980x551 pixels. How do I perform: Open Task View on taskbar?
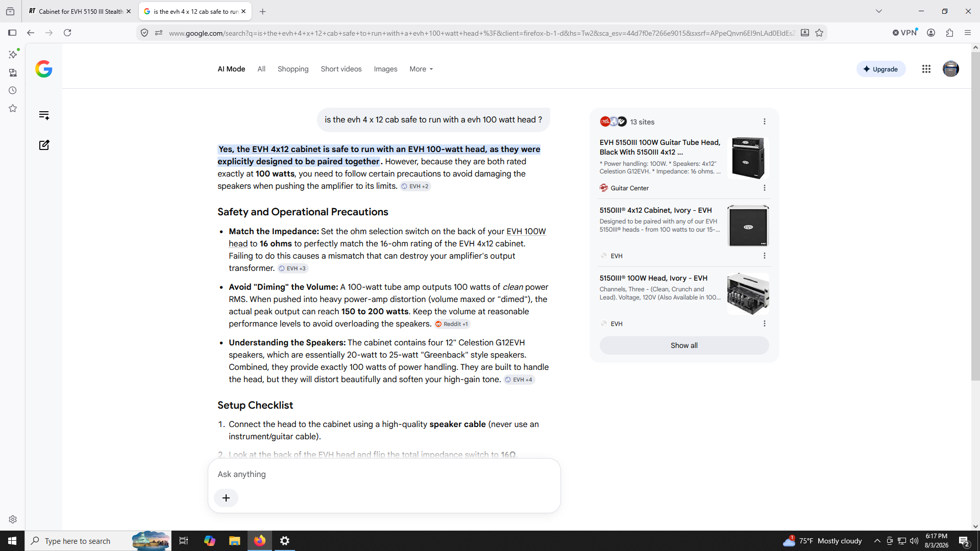pyautogui.click(x=184, y=541)
